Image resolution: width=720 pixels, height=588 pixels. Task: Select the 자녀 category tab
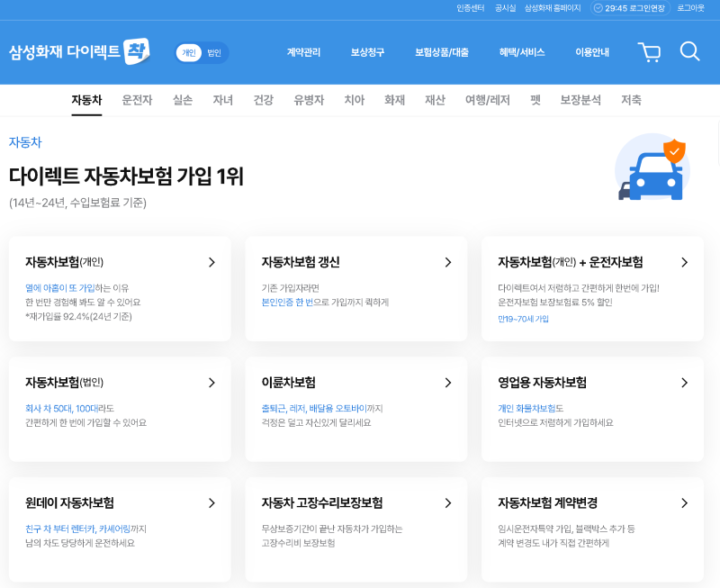click(x=222, y=100)
